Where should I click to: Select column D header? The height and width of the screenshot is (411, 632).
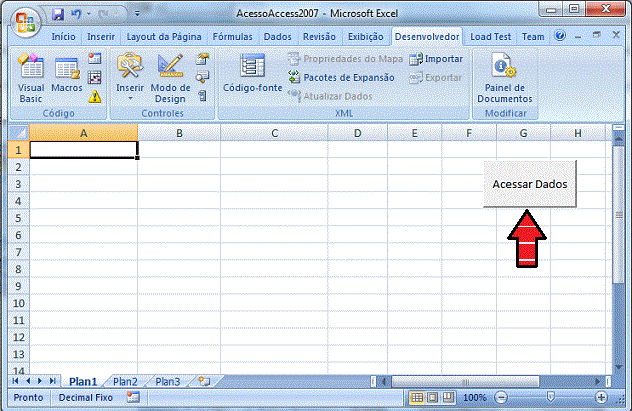[358, 133]
